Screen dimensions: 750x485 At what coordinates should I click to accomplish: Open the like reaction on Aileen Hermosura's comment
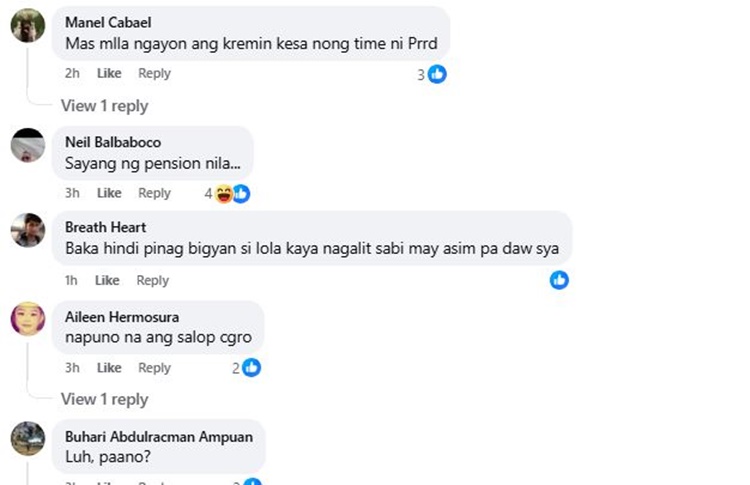[x=252, y=367]
